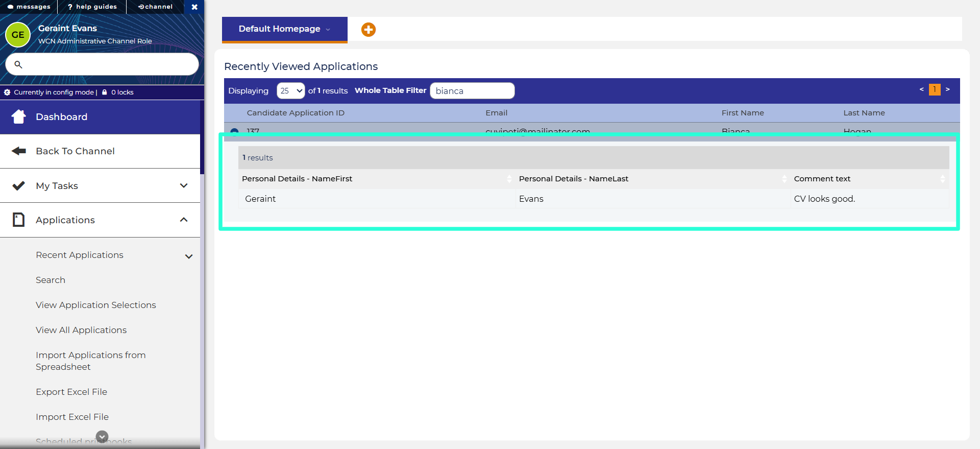This screenshot has height=449, width=980.
Task: Switch to the channel tab
Action: point(155,7)
